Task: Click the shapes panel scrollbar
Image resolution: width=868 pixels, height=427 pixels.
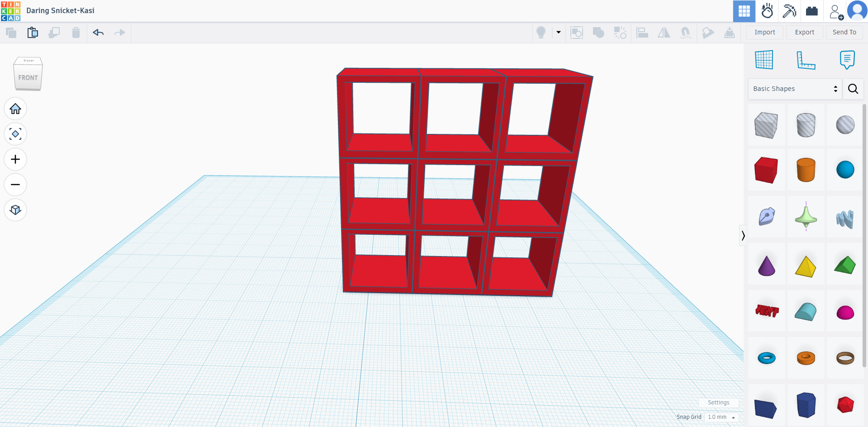Action: (864, 235)
